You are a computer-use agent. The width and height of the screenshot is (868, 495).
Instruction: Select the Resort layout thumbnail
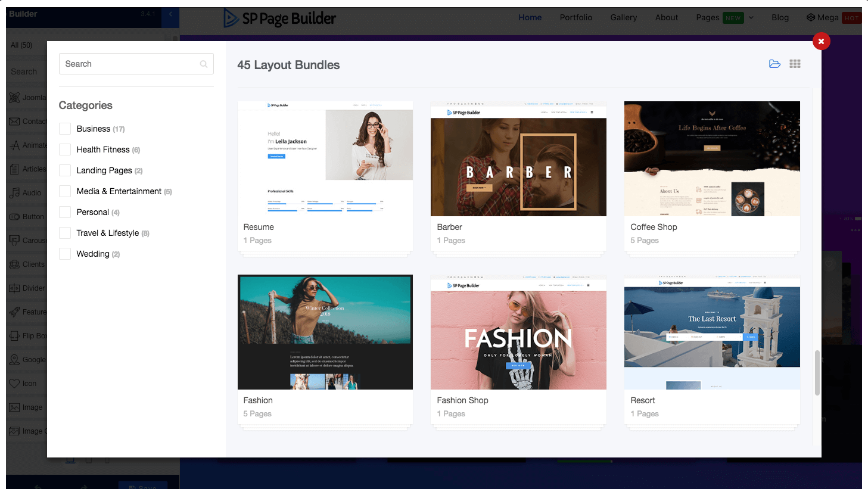[x=712, y=332]
